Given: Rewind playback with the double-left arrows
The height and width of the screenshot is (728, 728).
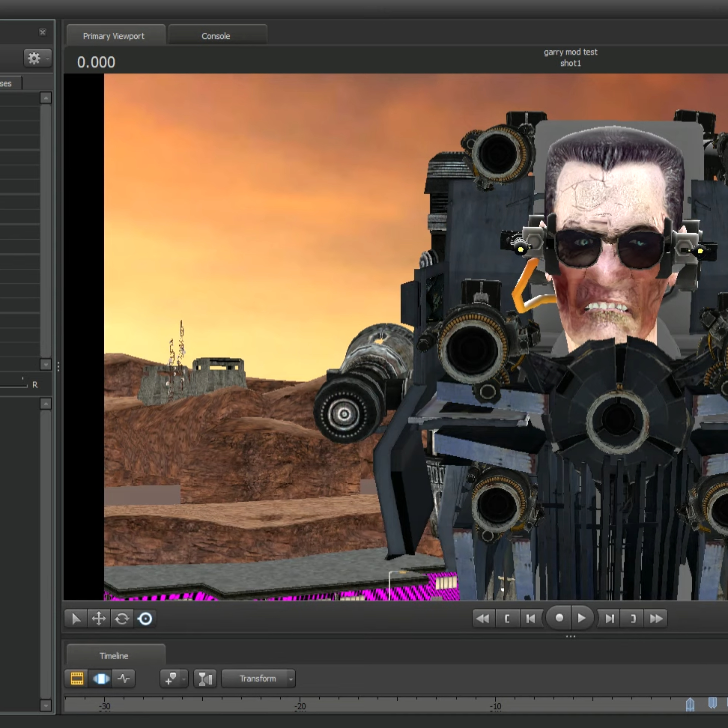Looking at the screenshot, I should [483, 618].
